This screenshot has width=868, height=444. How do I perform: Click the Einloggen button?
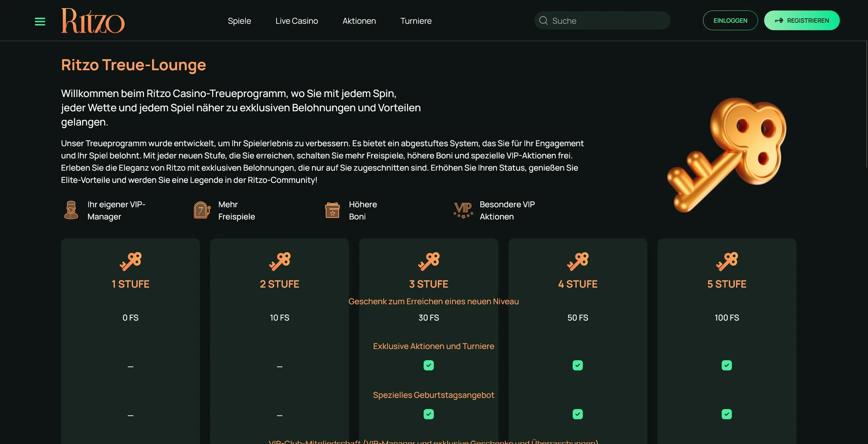(x=730, y=20)
